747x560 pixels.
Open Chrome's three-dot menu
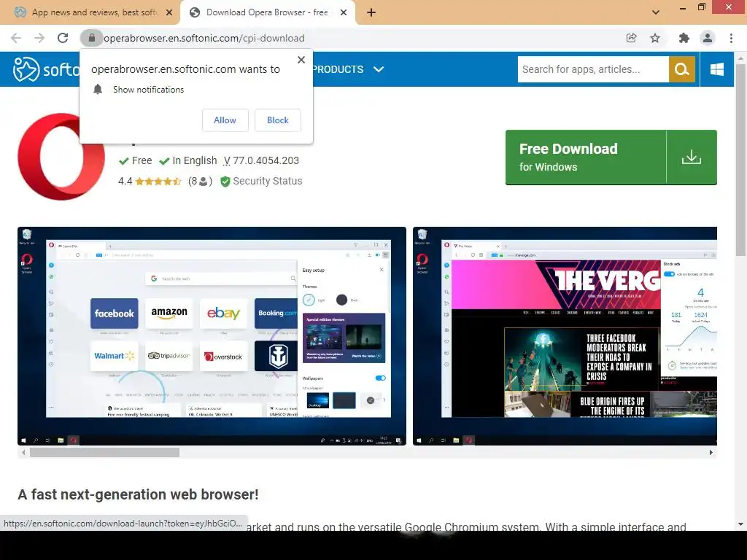pos(731,38)
